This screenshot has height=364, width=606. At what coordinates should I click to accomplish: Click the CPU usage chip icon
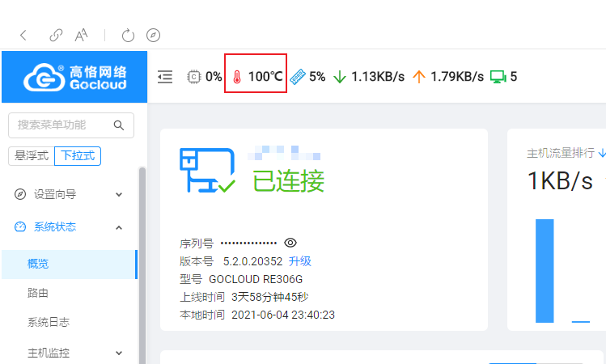pyautogui.click(x=194, y=77)
